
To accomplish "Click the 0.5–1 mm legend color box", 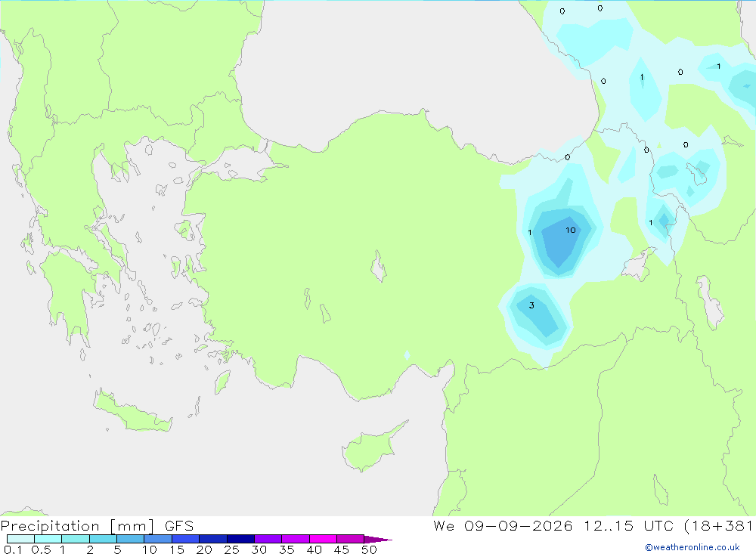I will [x=48, y=539].
